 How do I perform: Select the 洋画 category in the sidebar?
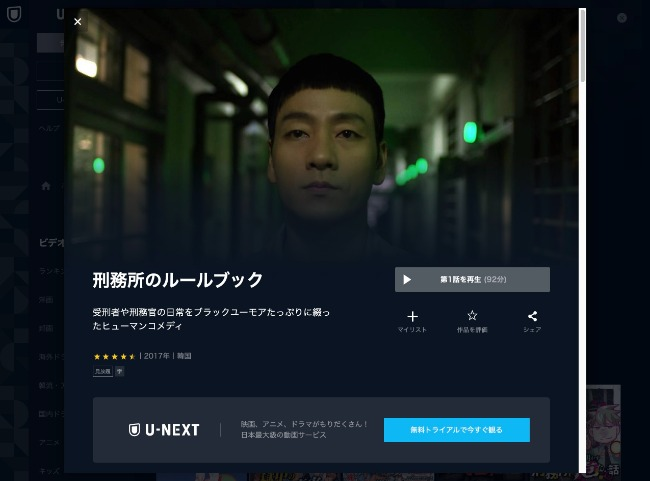(x=46, y=299)
